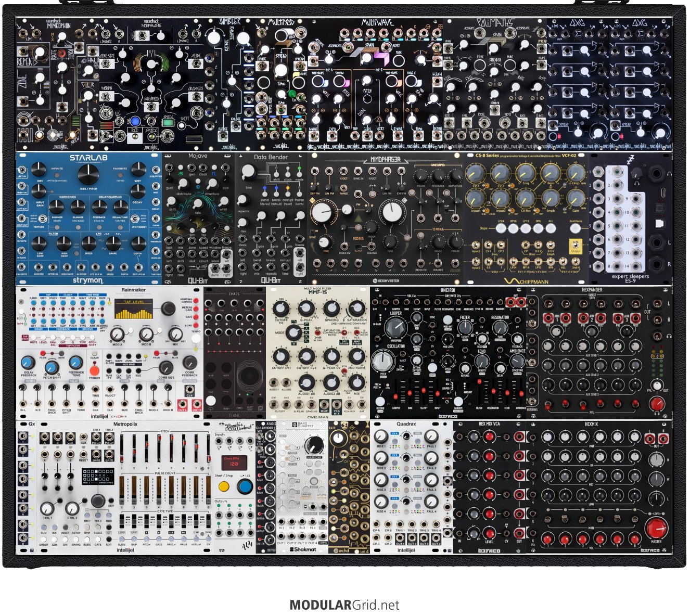
Task: Click the COMB SIZE knob on Rainmaker
Action: pyautogui.click(x=166, y=367)
